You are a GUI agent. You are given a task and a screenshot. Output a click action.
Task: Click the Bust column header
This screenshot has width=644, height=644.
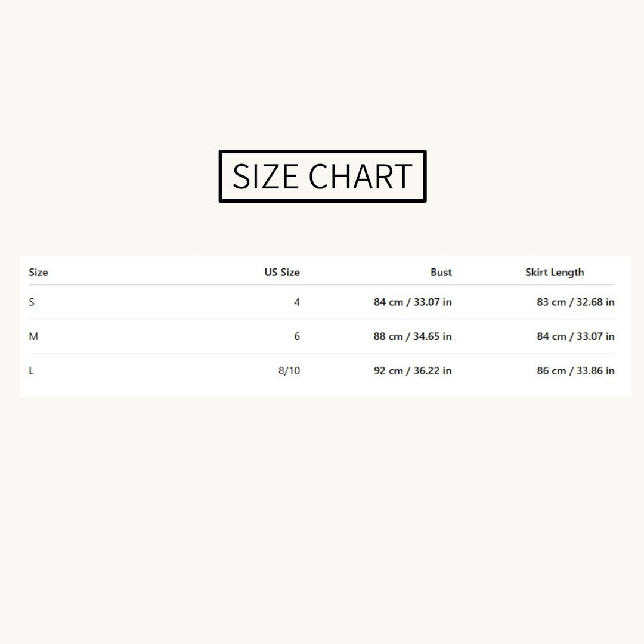(x=441, y=273)
